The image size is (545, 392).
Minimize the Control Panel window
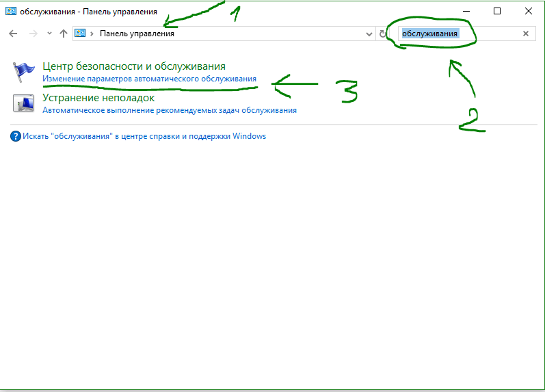tap(466, 11)
